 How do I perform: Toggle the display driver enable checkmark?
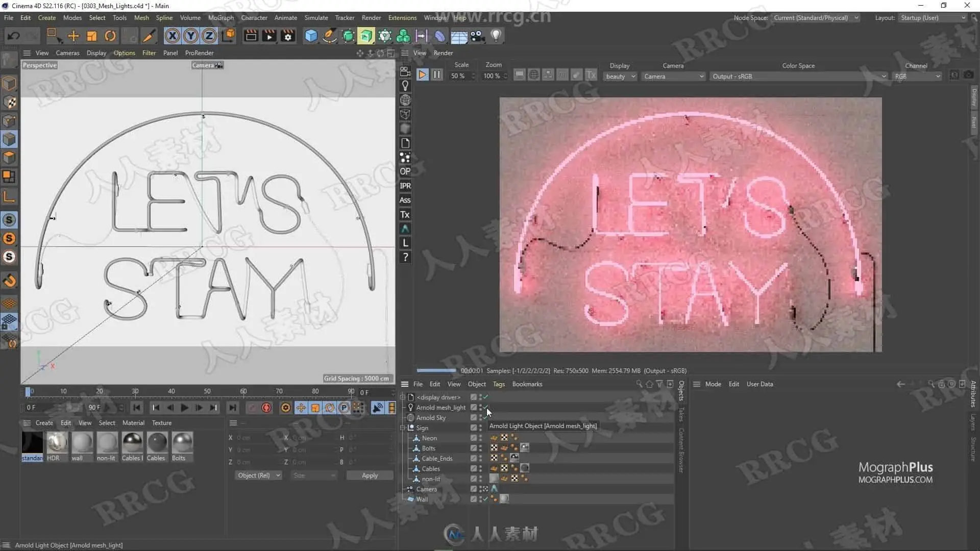tap(485, 397)
